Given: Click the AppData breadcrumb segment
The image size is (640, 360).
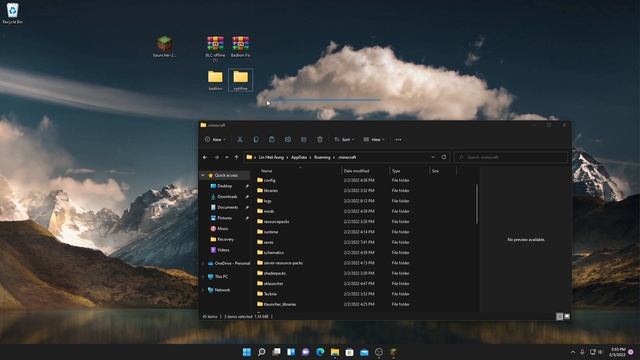Looking at the screenshot, I should 299,157.
